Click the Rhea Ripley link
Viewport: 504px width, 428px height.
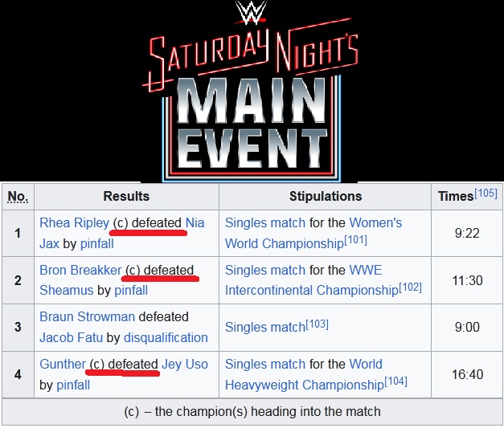pos(74,222)
